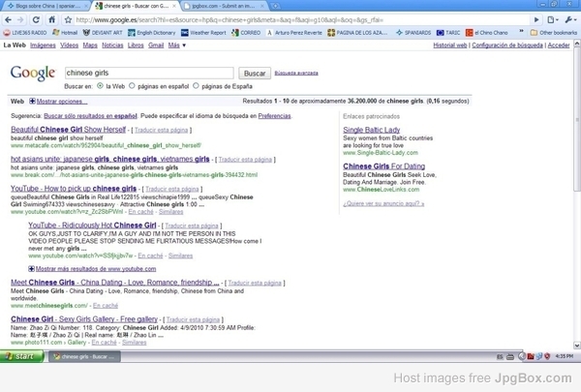Click the Windows Start button
The width and height of the screenshot is (581, 392).
pos(19,356)
